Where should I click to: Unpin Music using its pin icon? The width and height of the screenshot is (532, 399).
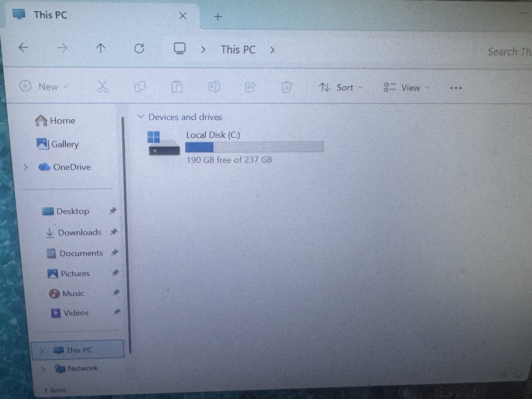(116, 293)
